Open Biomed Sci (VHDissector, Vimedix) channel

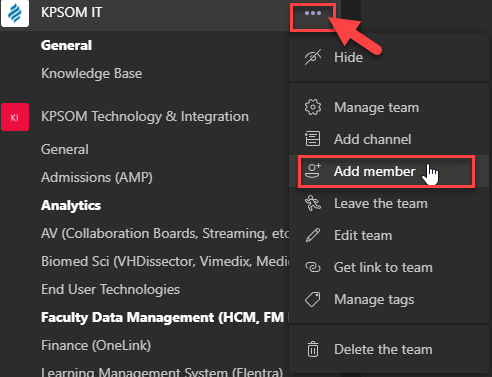(165, 261)
